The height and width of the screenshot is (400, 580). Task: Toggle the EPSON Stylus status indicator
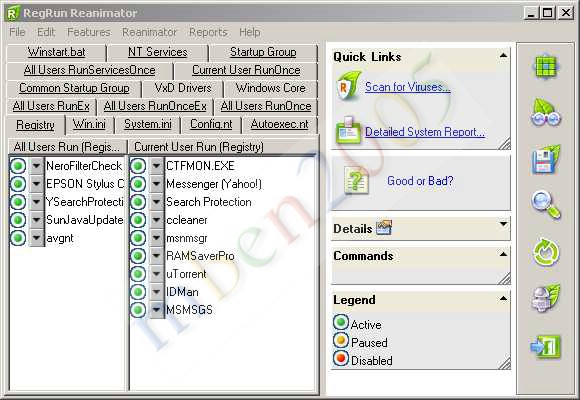18,184
